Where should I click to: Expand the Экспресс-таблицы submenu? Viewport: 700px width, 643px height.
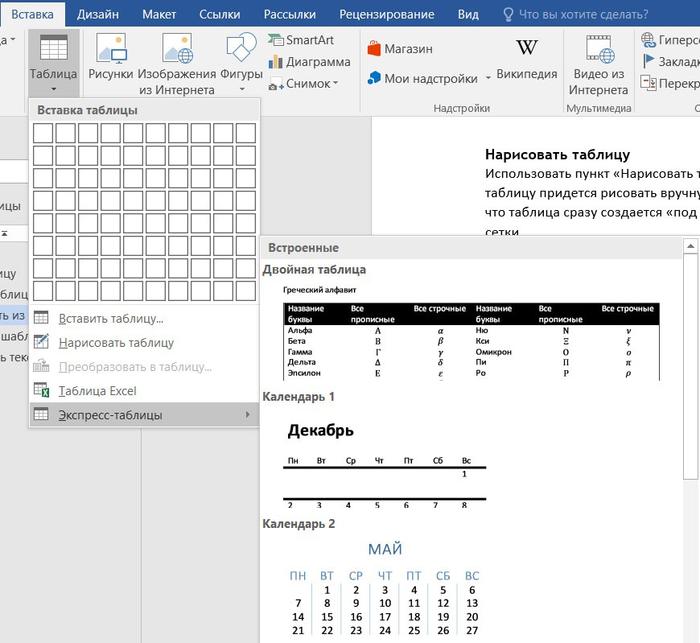(x=143, y=414)
